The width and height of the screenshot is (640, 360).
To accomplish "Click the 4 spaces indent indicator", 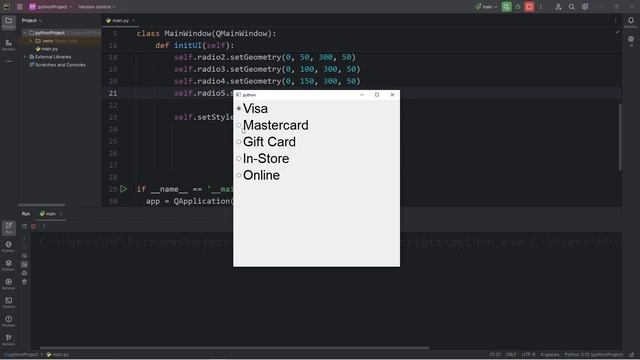I will (x=549, y=355).
